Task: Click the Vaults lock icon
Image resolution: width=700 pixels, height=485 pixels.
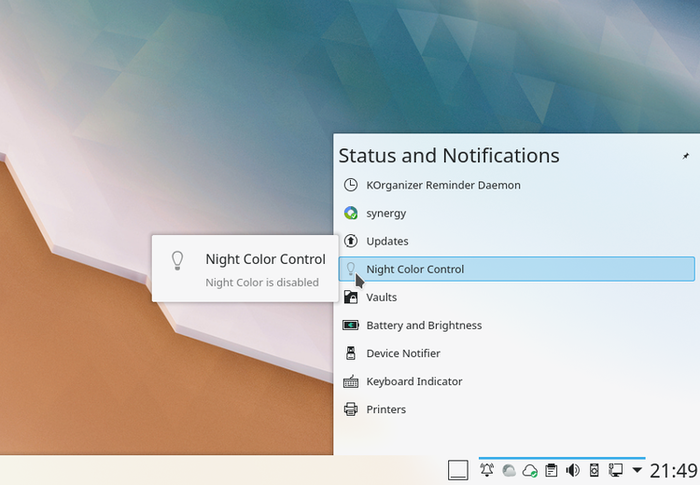Action: [x=350, y=297]
